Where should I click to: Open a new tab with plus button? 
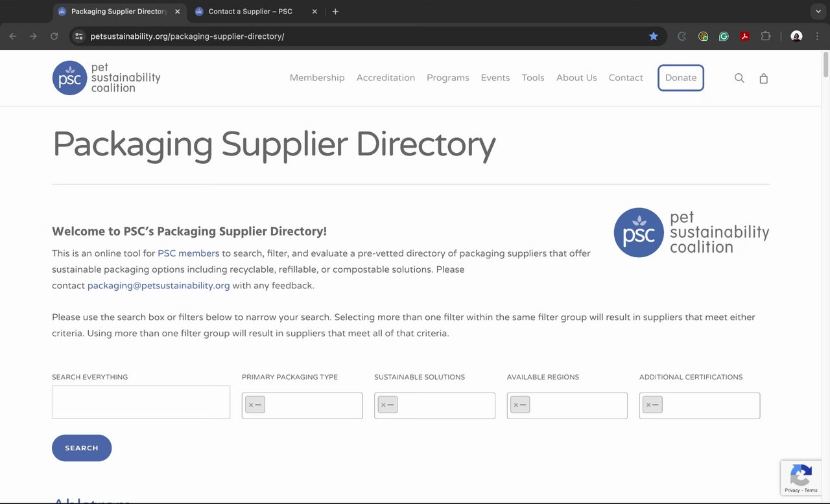click(x=335, y=12)
